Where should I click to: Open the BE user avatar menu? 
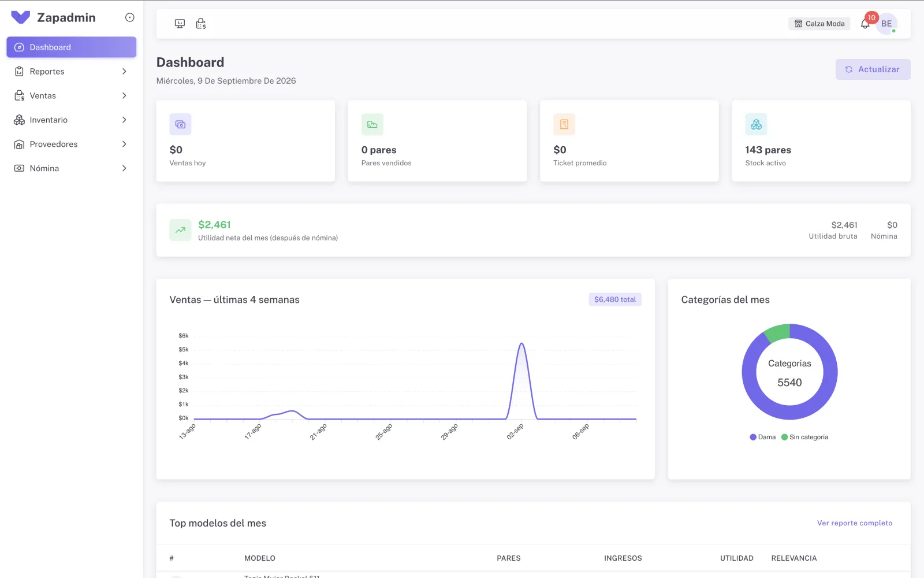coord(886,24)
